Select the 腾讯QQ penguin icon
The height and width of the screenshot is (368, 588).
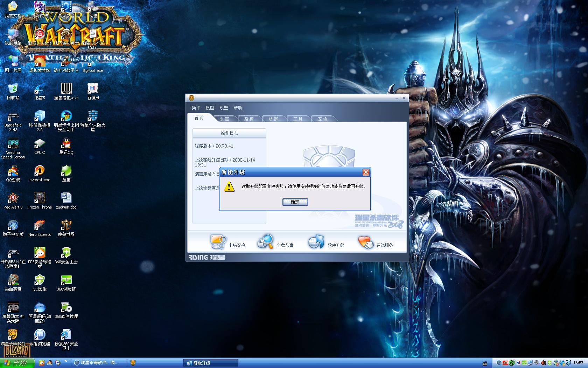coord(66,146)
